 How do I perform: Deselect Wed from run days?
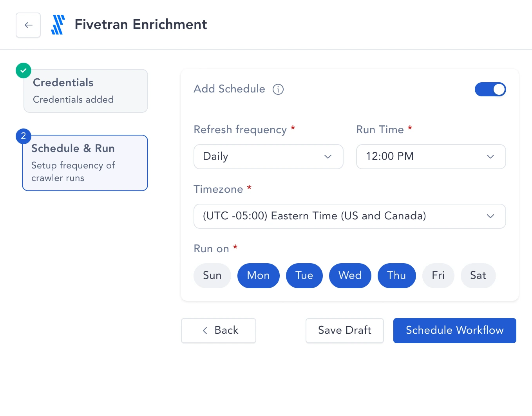tap(350, 276)
